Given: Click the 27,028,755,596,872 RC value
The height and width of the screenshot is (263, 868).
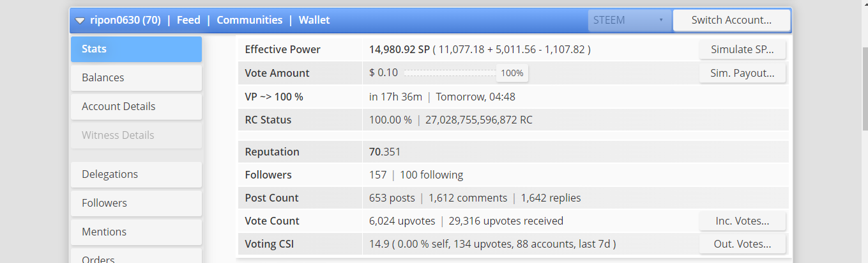Looking at the screenshot, I should [x=478, y=120].
